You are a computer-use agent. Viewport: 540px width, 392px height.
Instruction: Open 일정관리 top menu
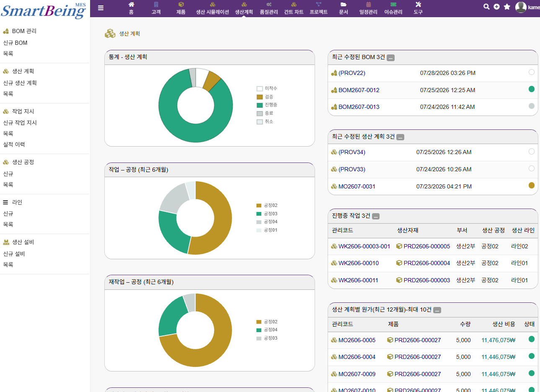click(368, 8)
